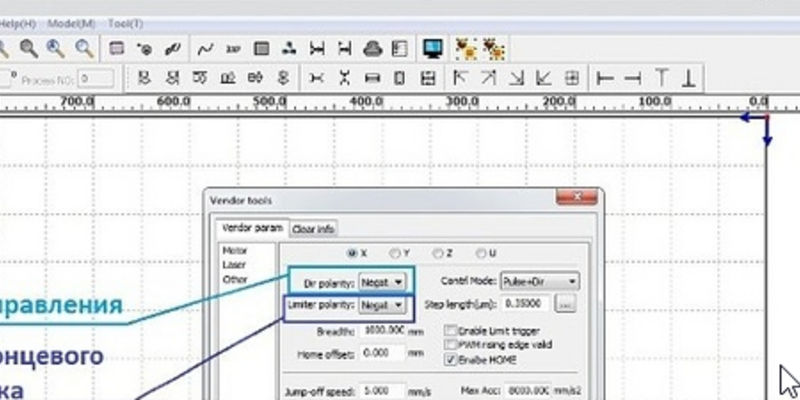
Task: Select the Y axis radio button
Action: 397,254
